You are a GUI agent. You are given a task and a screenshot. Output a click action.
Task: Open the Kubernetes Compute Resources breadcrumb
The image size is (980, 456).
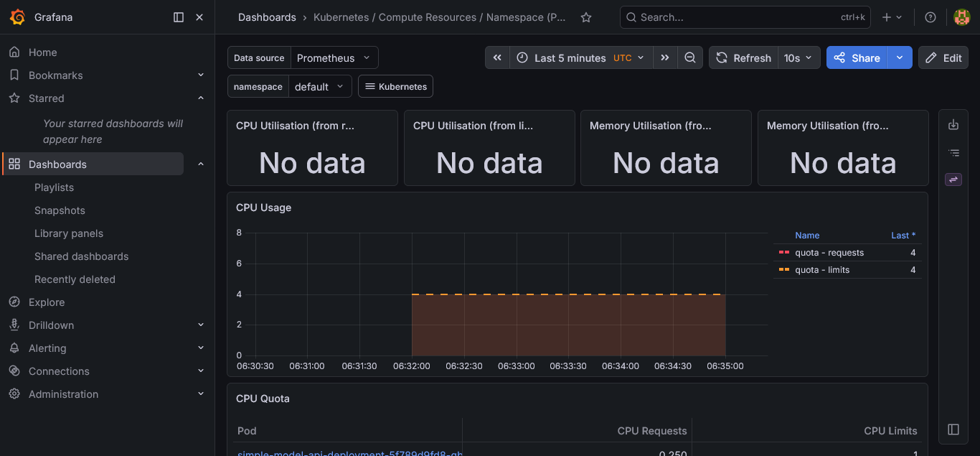pos(439,17)
